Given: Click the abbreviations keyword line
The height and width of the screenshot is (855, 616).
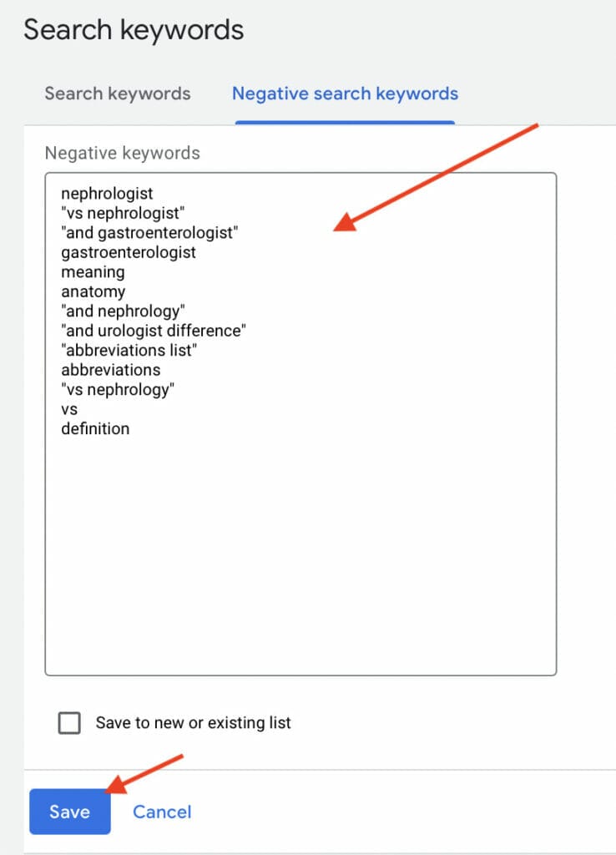Looking at the screenshot, I should [110, 370].
